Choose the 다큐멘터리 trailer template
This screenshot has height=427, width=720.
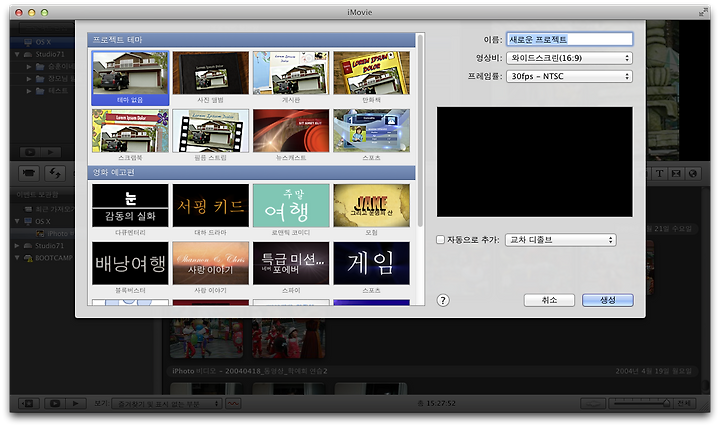click(130, 206)
